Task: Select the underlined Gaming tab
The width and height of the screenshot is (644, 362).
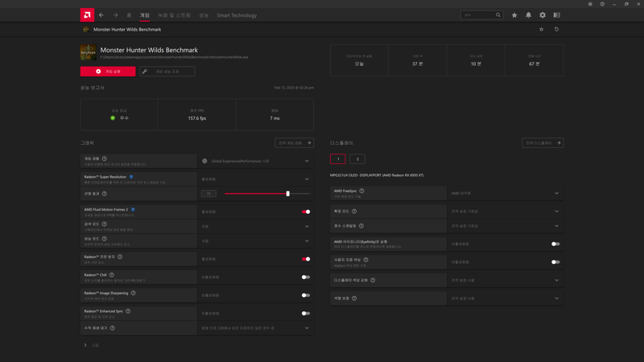Action: [145, 15]
